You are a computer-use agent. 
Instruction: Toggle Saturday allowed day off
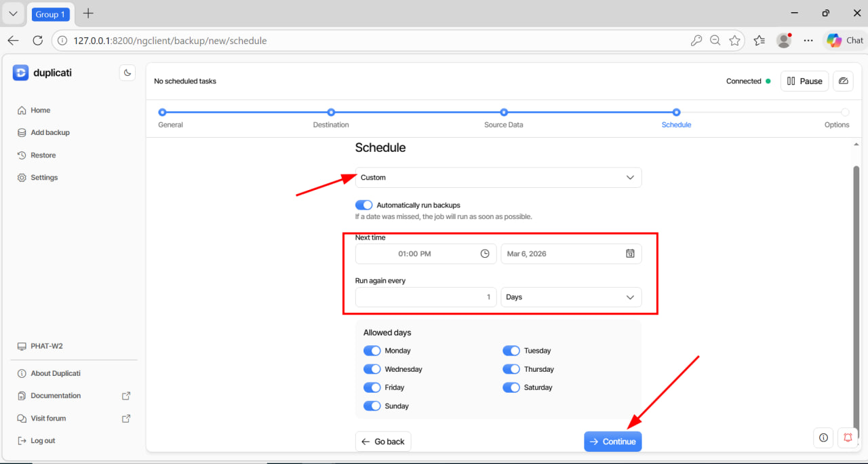click(x=511, y=387)
